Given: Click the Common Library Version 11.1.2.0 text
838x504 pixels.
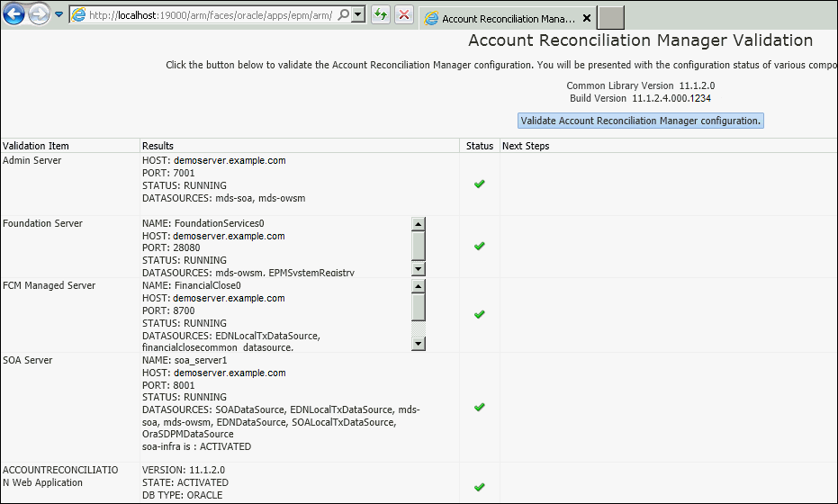Looking at the screenshot, I should [x=640, y=85].
